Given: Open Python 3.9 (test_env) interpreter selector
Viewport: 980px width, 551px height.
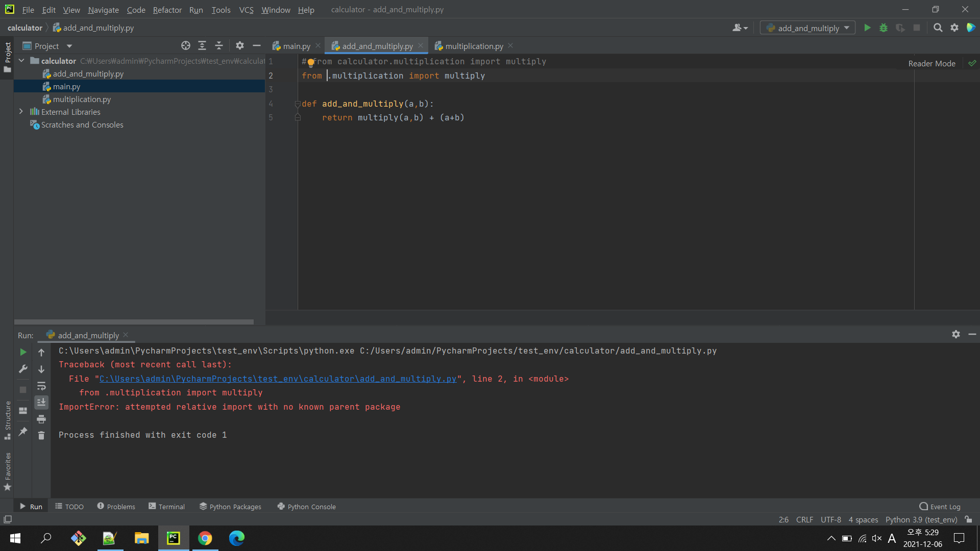Looking at the screenshot, I should [x=921, y=519].
